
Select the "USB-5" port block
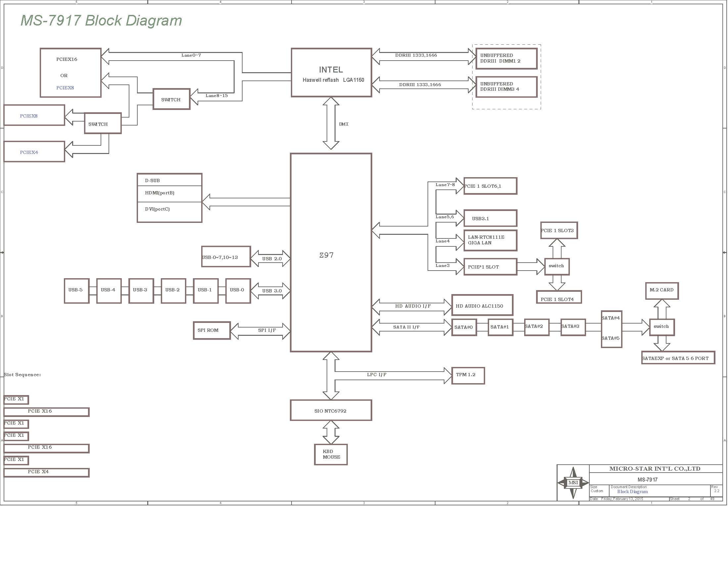77,291
